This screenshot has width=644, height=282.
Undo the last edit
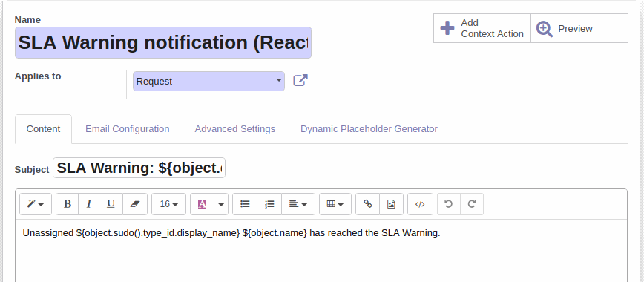tap(449, 204)
